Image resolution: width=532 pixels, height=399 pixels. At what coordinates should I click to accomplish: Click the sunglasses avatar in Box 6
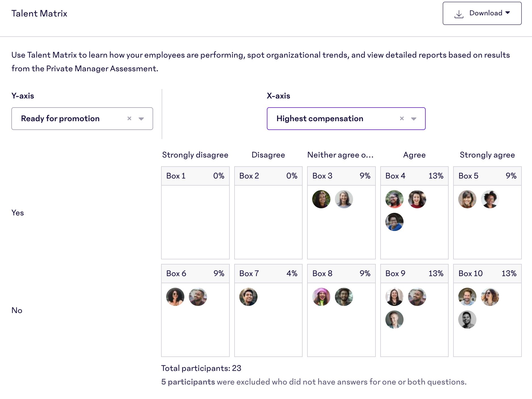click(x=175, y=297)
